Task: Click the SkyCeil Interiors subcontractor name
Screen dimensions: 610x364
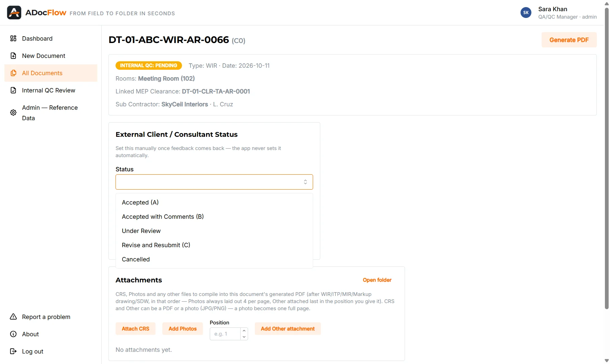Action: click(x=185, y=104)
